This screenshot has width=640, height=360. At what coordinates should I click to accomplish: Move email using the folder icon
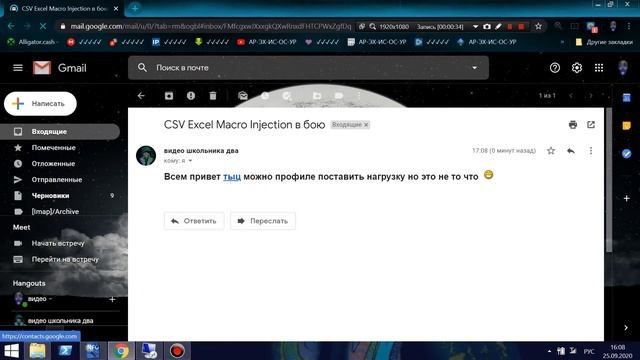[317, 96]
